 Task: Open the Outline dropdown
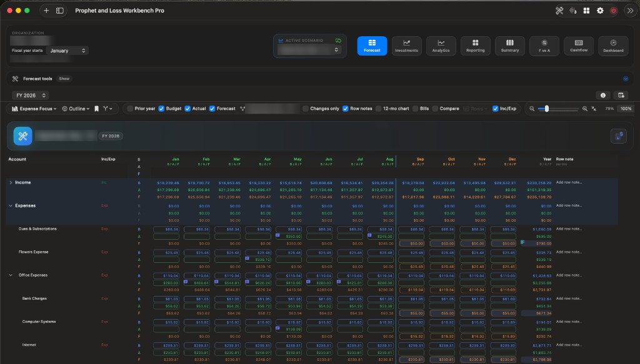76,109
